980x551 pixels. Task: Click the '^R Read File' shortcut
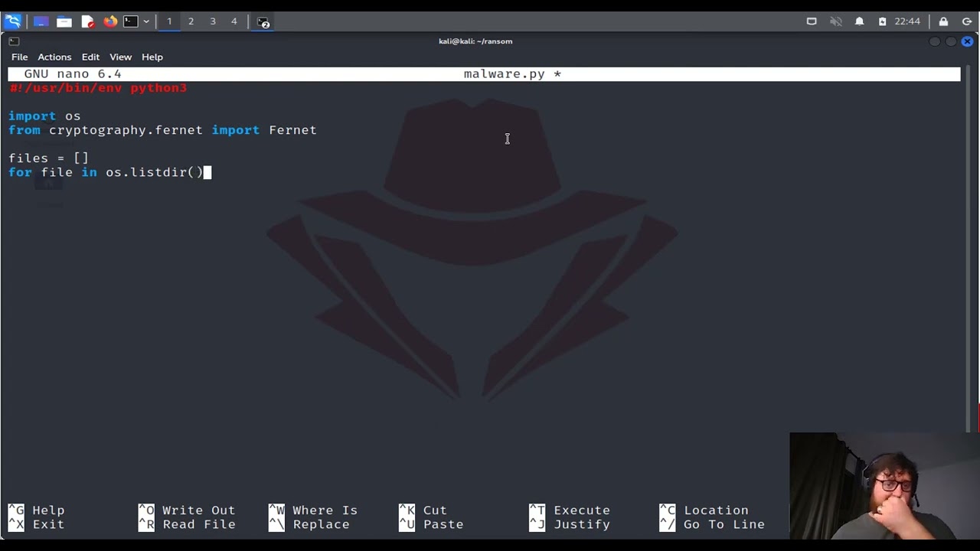point(187,525)
